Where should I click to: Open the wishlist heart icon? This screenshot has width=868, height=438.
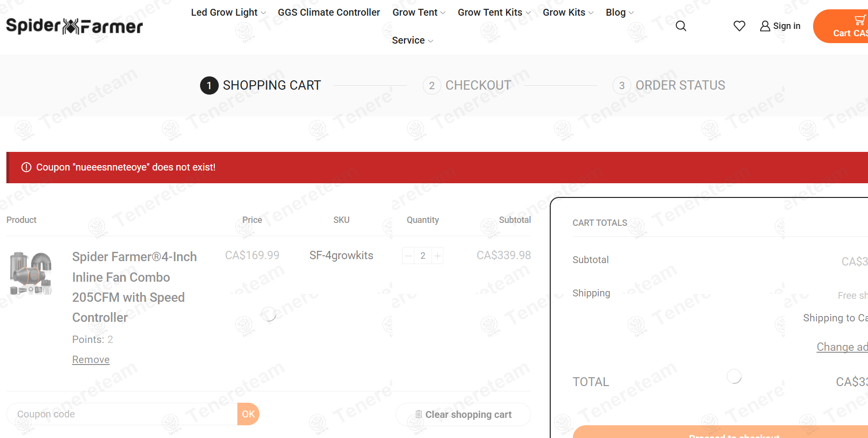(x=740, y=26)
